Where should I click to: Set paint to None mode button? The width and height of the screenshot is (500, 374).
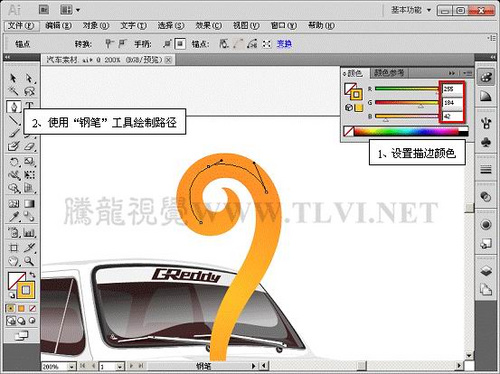(32, 308)
